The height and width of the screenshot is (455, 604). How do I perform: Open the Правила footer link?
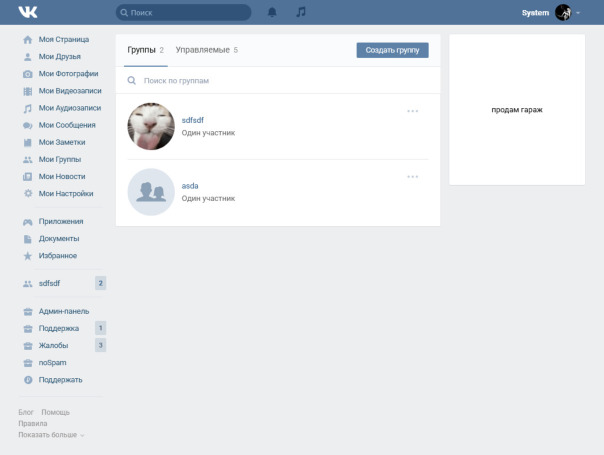[x=33, y=423]
